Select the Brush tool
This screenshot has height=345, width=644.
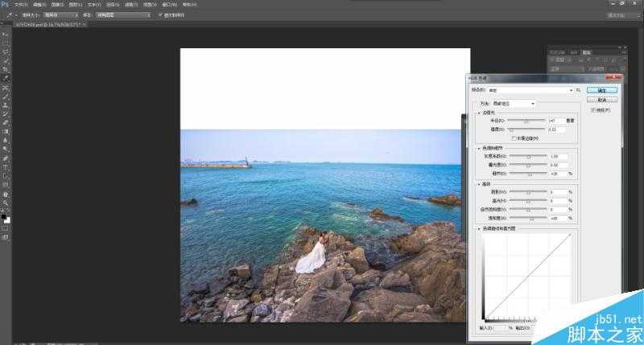click(x=6, y=96)
